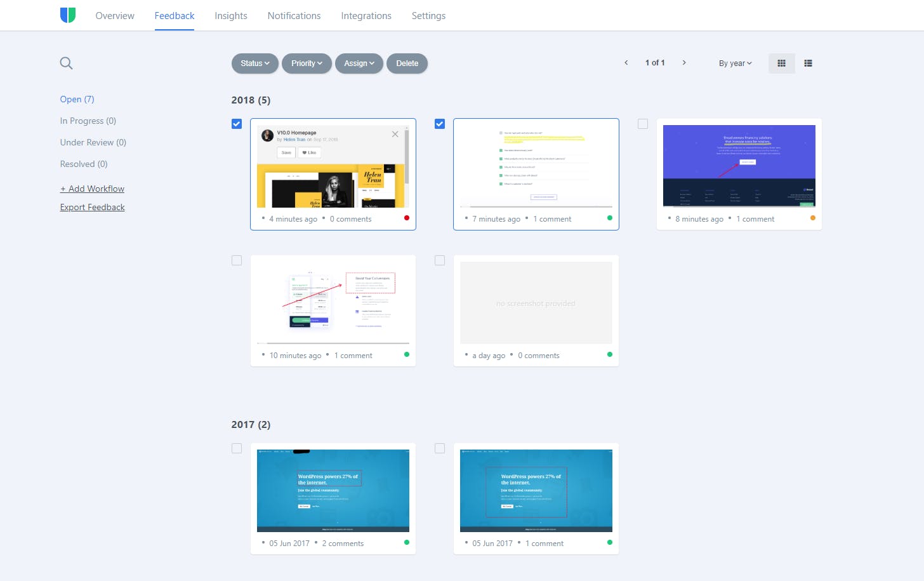
Task: Open the Notifications tab
Action: (x=294, y=16)
